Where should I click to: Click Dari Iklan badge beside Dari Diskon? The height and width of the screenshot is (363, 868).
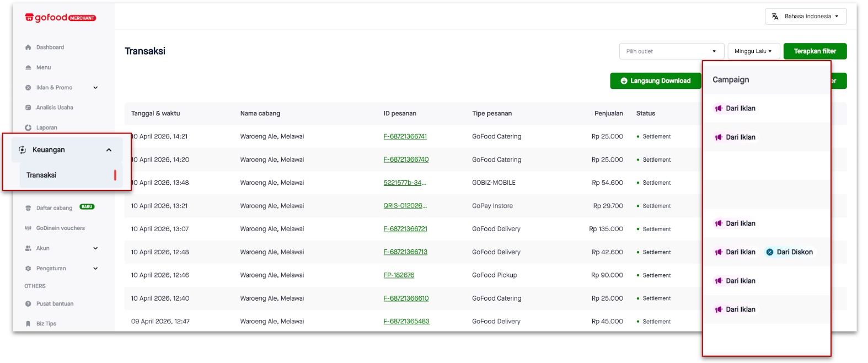(735, 252)
